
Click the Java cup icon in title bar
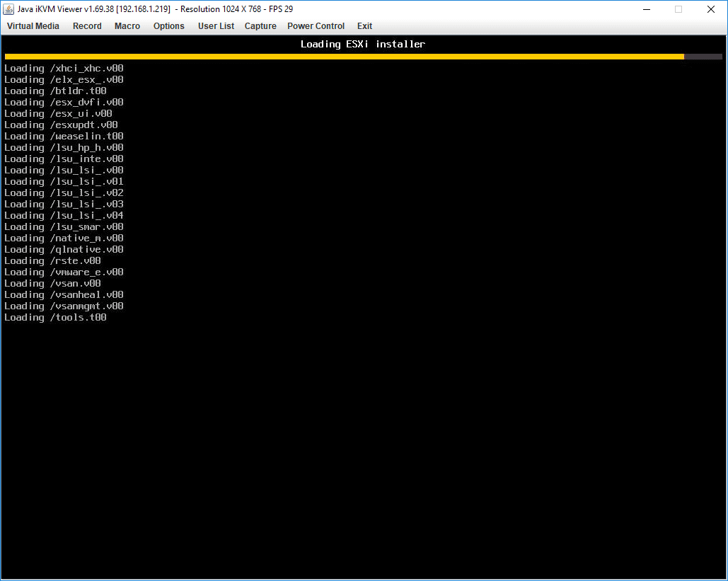coord(9,9)
